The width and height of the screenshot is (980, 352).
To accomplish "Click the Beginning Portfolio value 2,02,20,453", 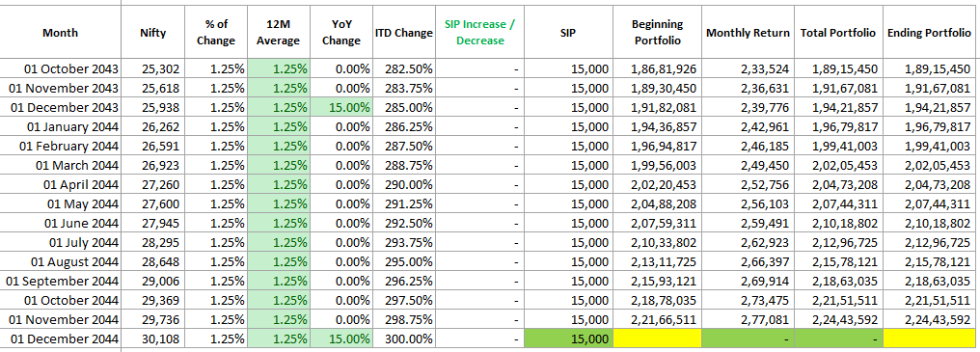I will (658, 184).
